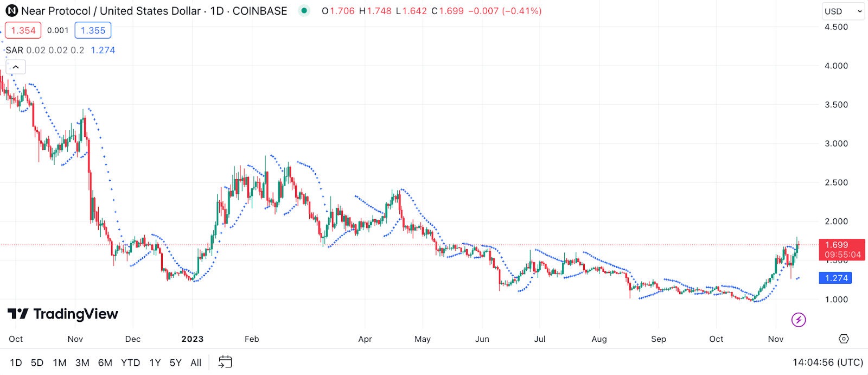The width and height of the screenshot is (868, 375).
Task: Click the open price O1.706 value
Action: pyautogui.click(x=338, y=11)
